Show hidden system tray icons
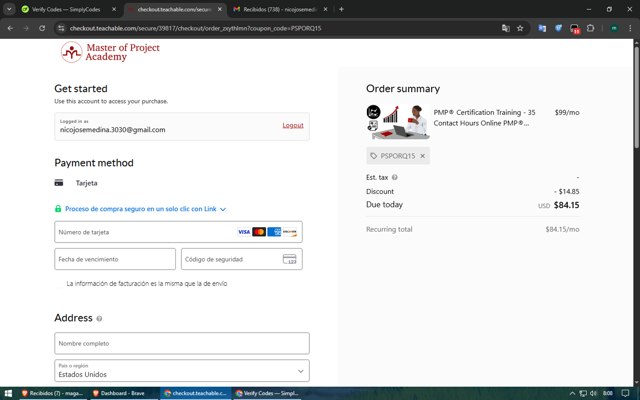The width and height of the screenshot is (640, 400). pyautogui.click(x=572, y=393)
